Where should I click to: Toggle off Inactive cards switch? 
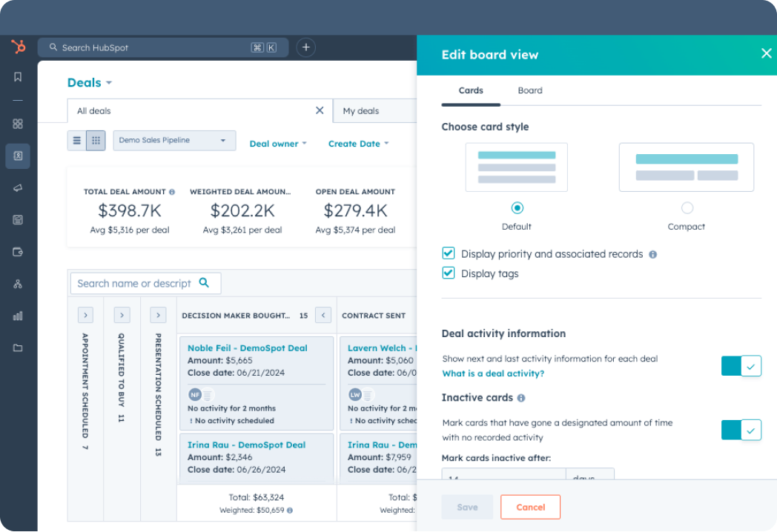point(741,430)
